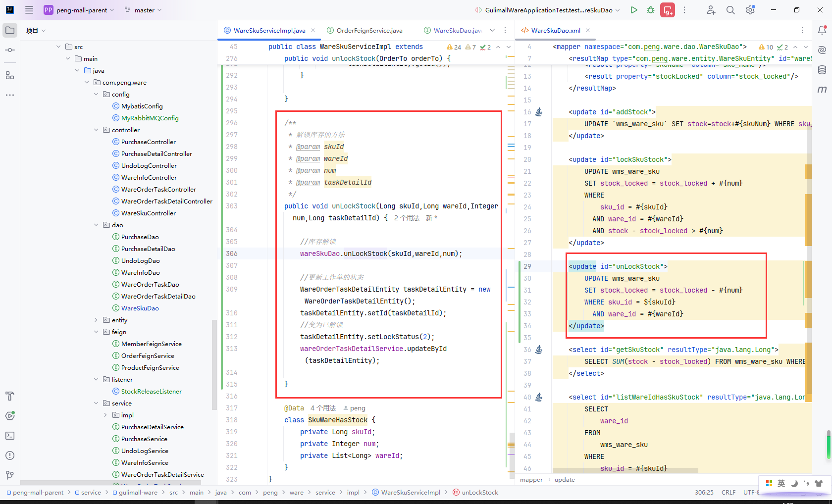Open editor tab options in right pane
Screen dimensions: 832x504
pos(802,30)
